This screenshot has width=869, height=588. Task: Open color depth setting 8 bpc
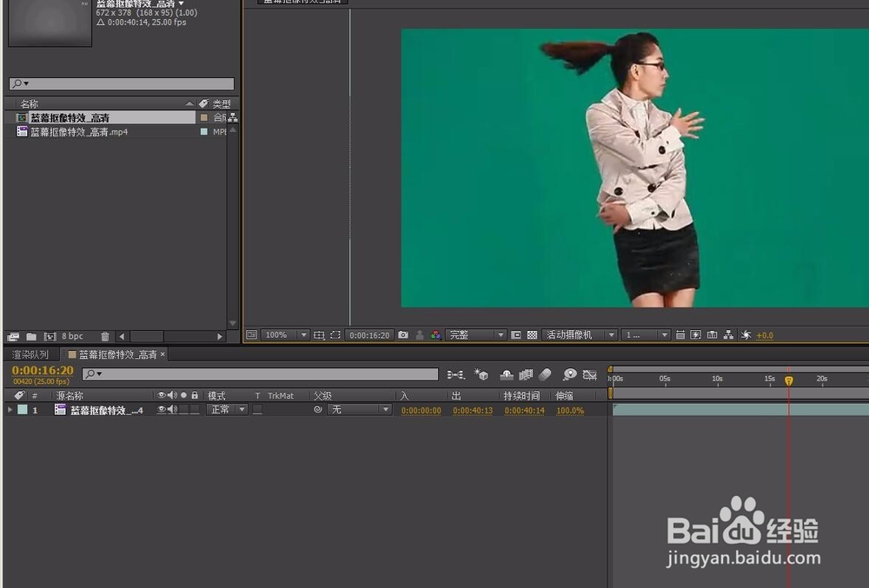point(72,336)
